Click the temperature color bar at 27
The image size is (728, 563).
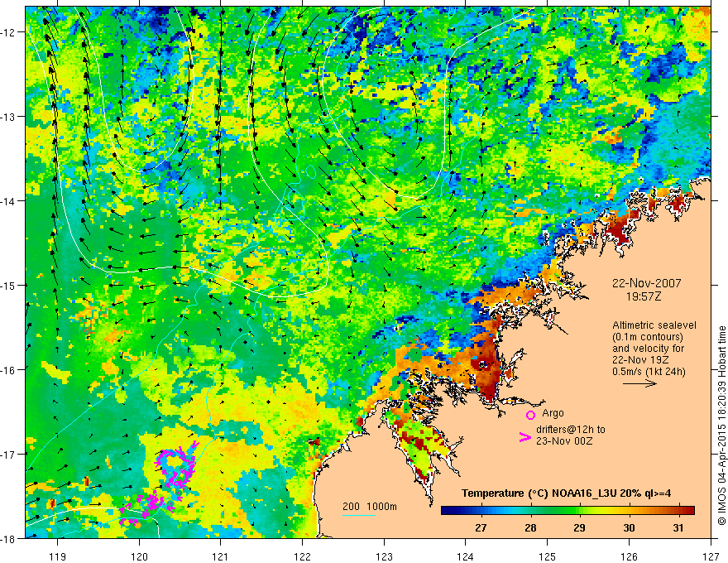pyautogui.click(x=481, y=510)
